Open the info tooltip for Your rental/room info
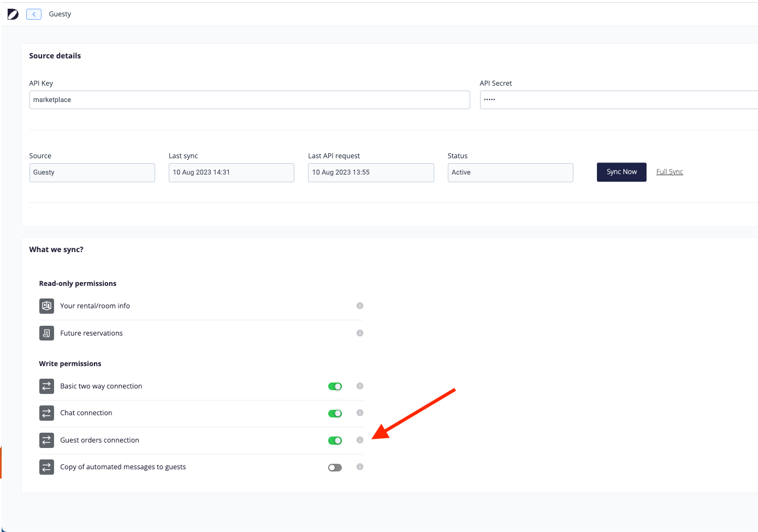 click(x=359, y=306)
